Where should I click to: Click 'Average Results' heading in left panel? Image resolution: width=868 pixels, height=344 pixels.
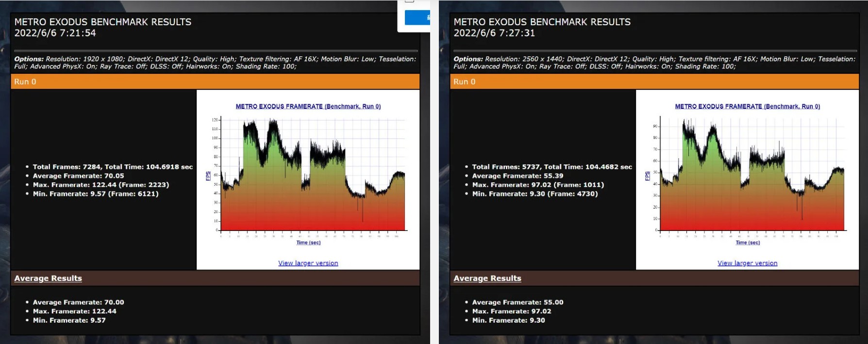(48, 278)
